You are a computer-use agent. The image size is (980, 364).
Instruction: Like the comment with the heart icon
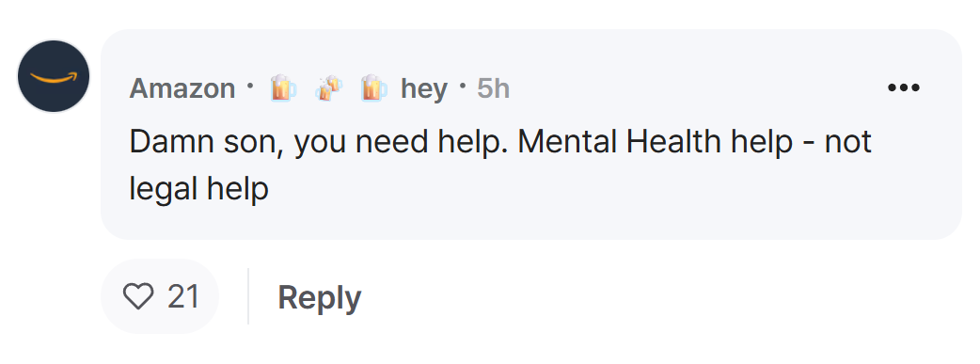tap(137, 296)
